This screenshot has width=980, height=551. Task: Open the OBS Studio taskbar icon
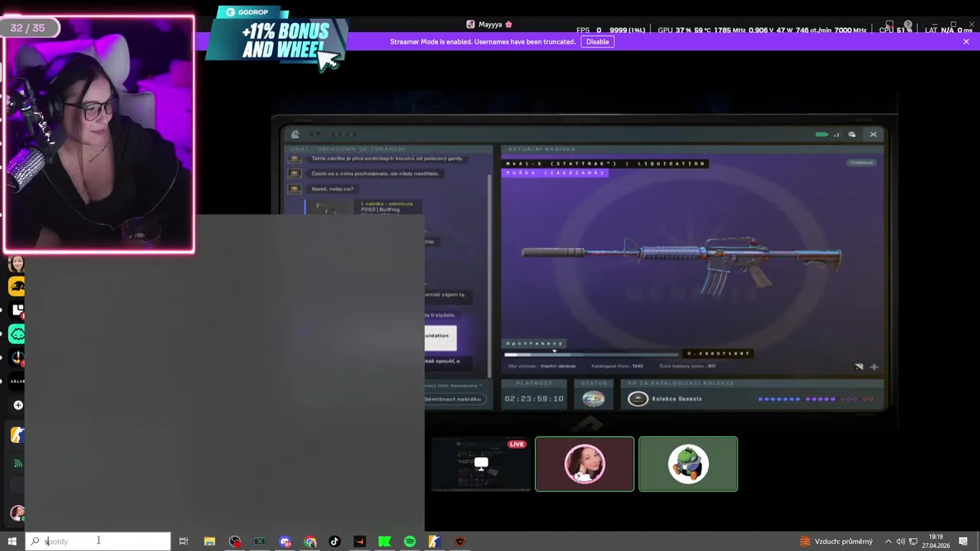coord(234,541)
